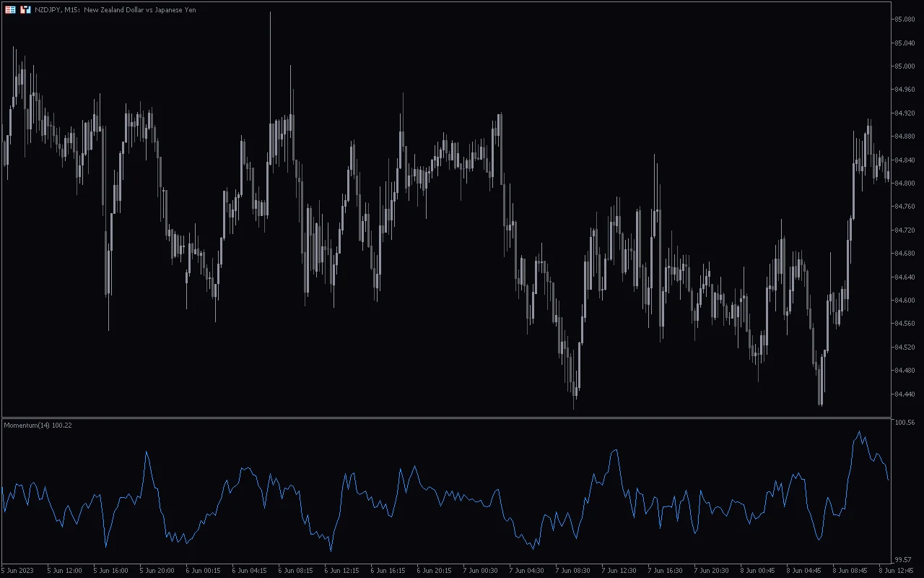Screen dimensions: 924x578
Task: Click the red quotes list icon top-left
Action: (9, 9)
